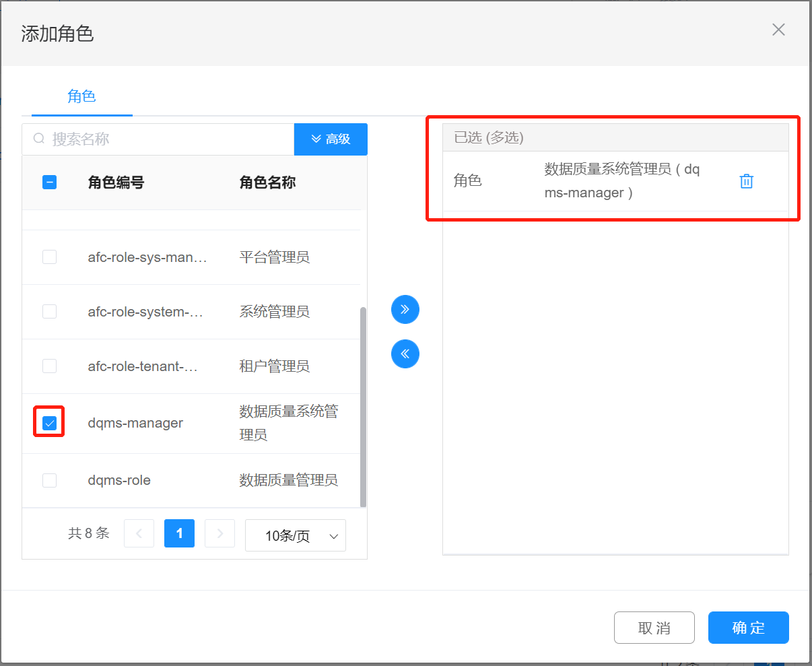The width and height of the screenshot is (812, 666).
Task: Select the 租户管理员 row checkbox
Action: pos(49,366)
